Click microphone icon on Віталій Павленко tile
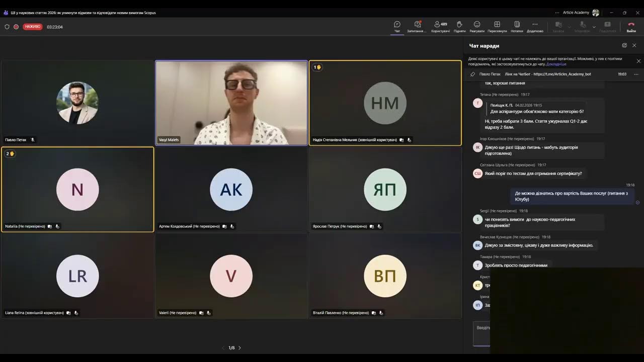Viewport: 644px width, 362px height. point(381,313)
